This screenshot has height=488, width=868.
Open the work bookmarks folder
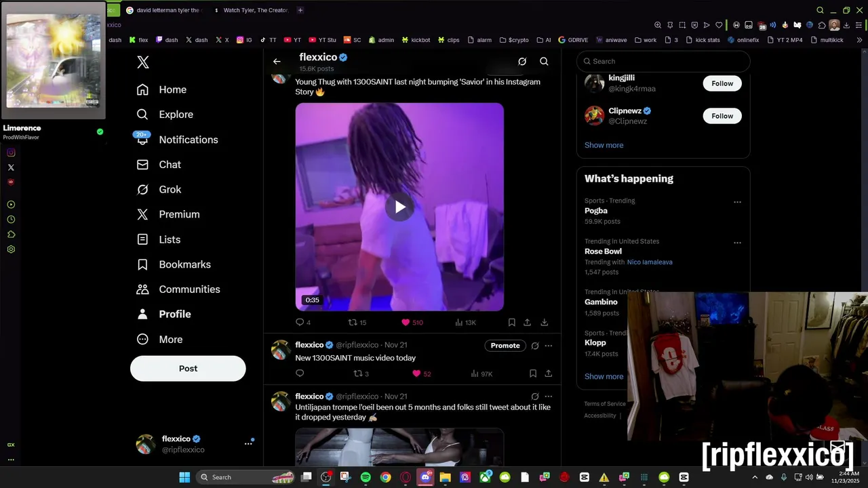(x=646, y=40)
